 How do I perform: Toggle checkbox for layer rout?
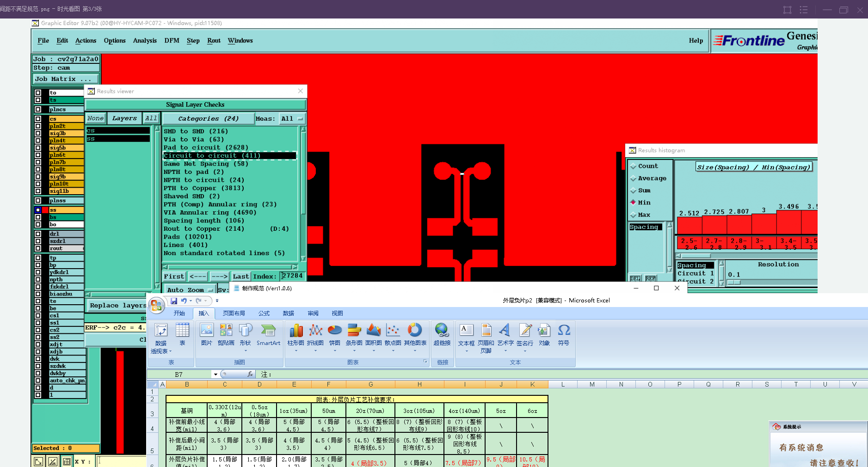pos(38,248)
